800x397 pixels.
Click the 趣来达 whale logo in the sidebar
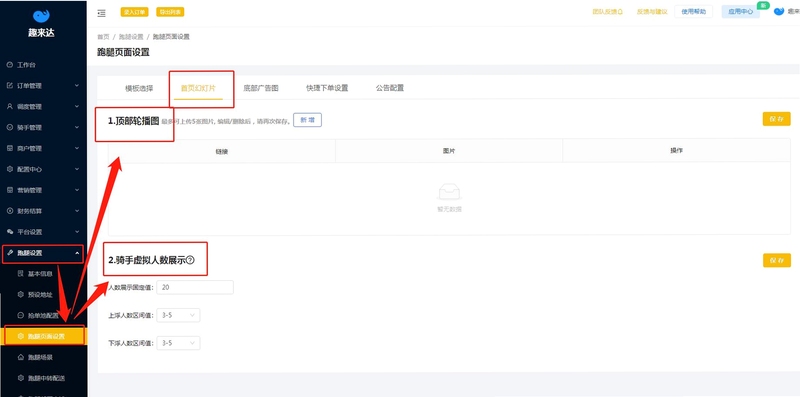[41, 16]
